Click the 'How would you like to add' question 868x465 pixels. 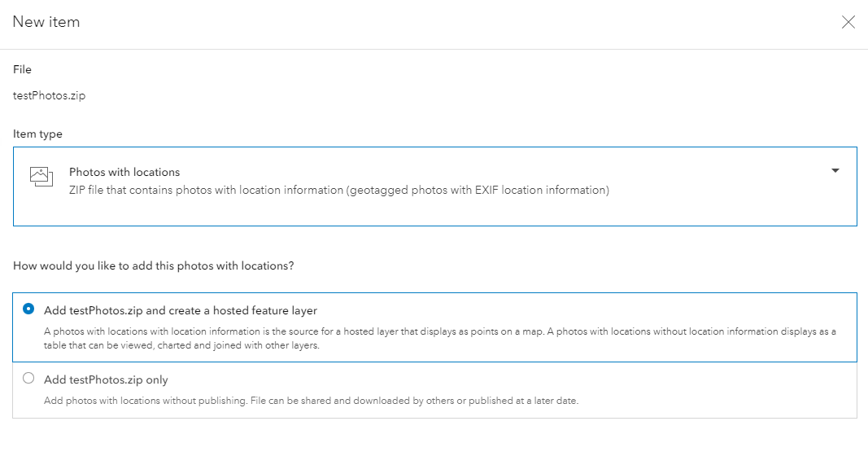(153, 265)
